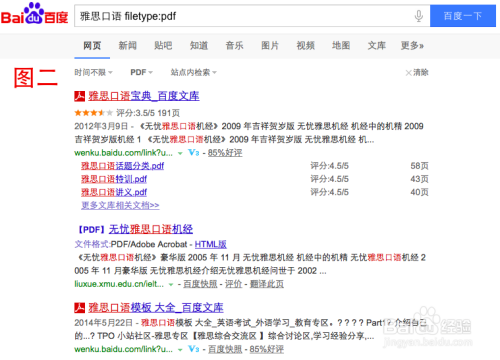Click the 2012年3月9日 date text
Viewport: 500px width, 360px height.
(101, 126)
